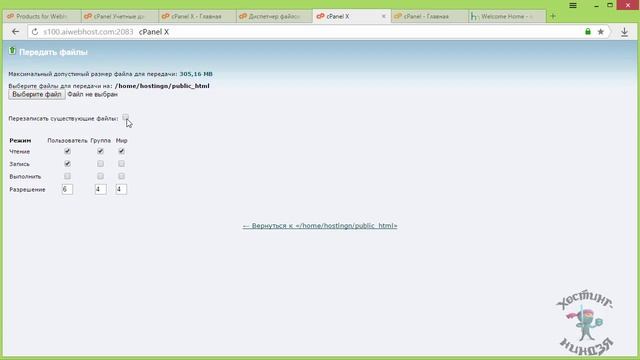Click the Разрешение row label
This screenshot has width=640, height=360.
pos(27,190)
